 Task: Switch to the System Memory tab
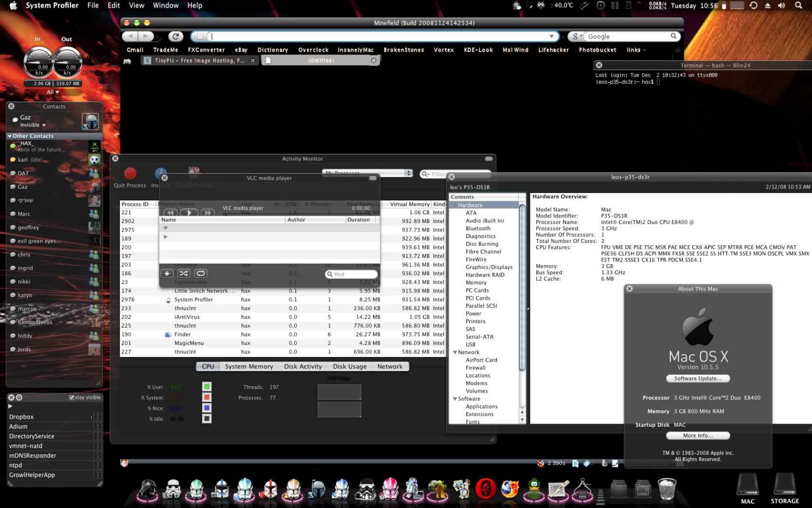249,366
